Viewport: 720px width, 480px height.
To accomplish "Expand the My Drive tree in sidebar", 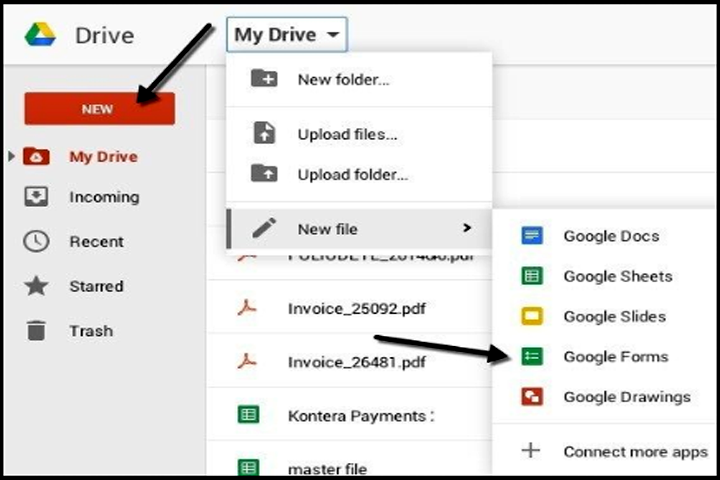I will (11, 156).
